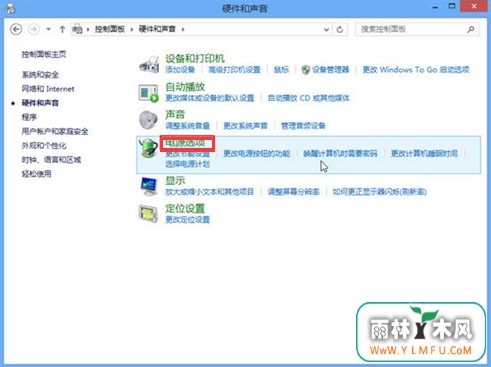This screenshot has width=491, height=367.
Task: Open 声音 heading
Action: (x=175, y=115)
